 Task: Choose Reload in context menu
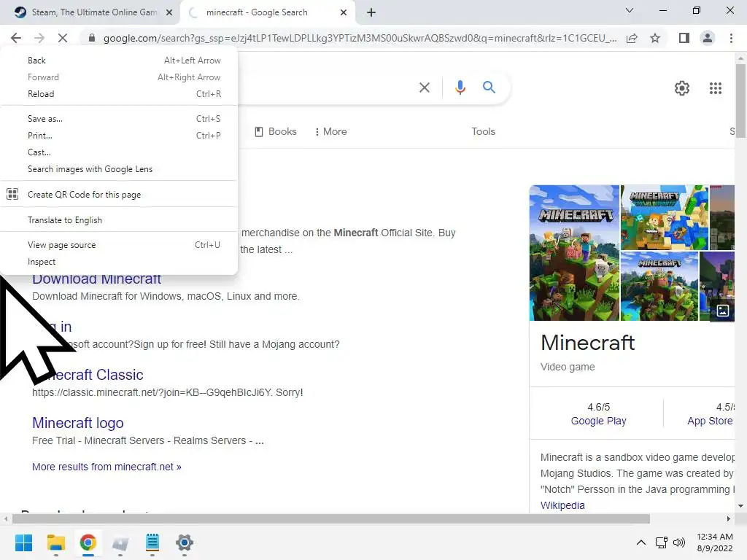119,94
